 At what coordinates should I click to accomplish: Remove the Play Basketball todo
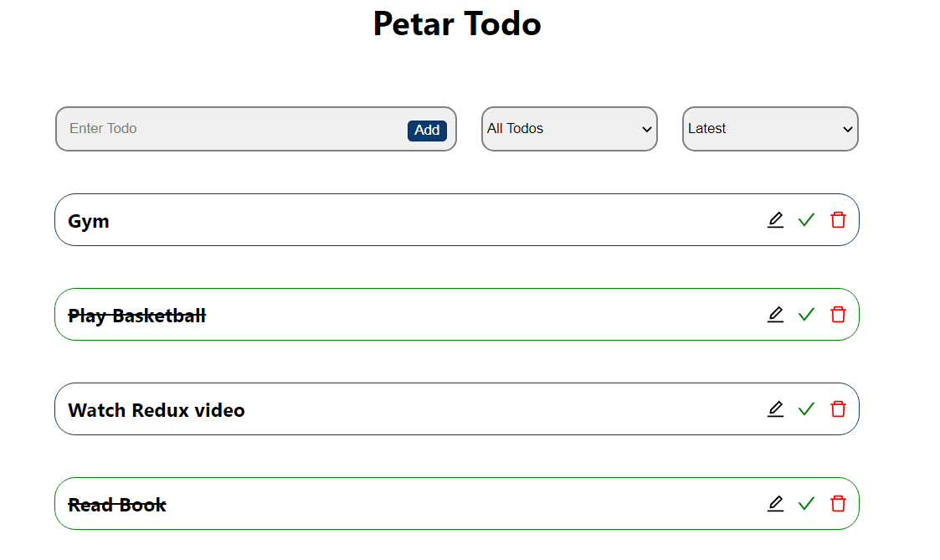tap(838, 315)
